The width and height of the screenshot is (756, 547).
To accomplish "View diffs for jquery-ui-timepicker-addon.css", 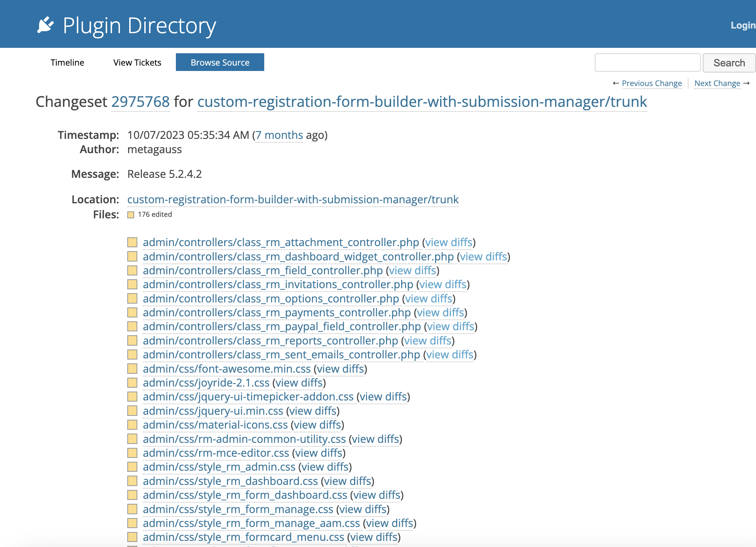I will pos(383,397).
